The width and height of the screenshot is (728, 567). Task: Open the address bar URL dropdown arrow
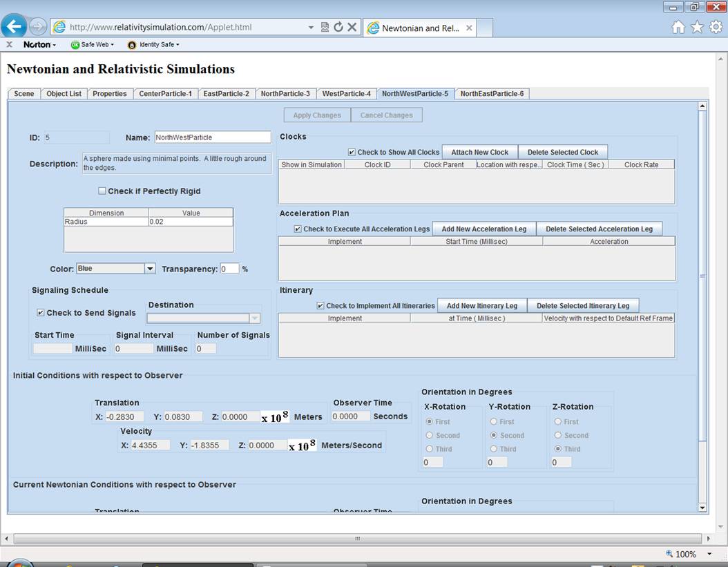311,28
